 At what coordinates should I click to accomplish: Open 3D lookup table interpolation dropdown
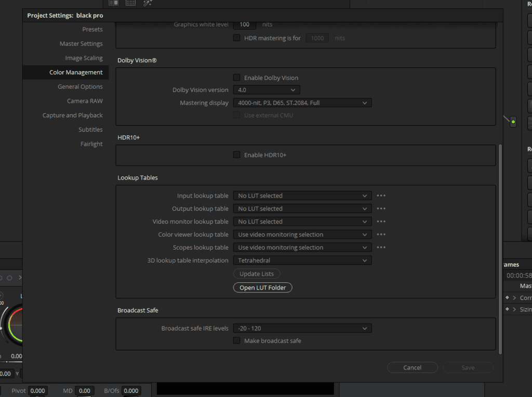(x=302, y=261)
